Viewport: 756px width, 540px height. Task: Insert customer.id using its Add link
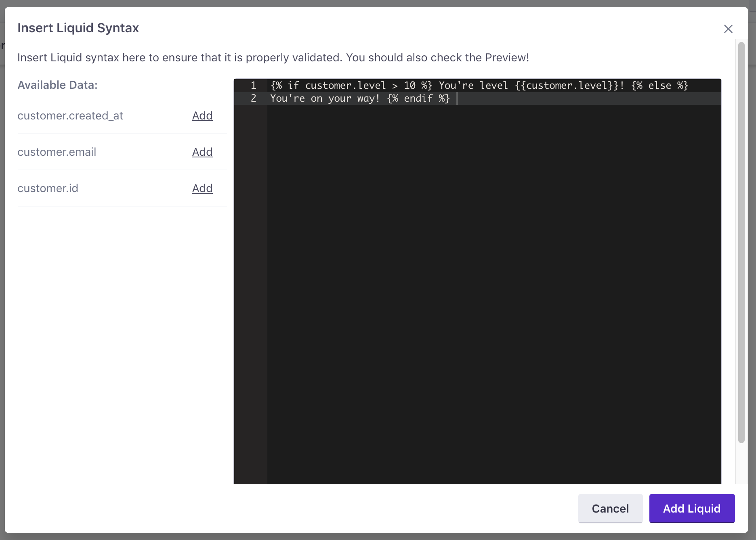[202, 188]
